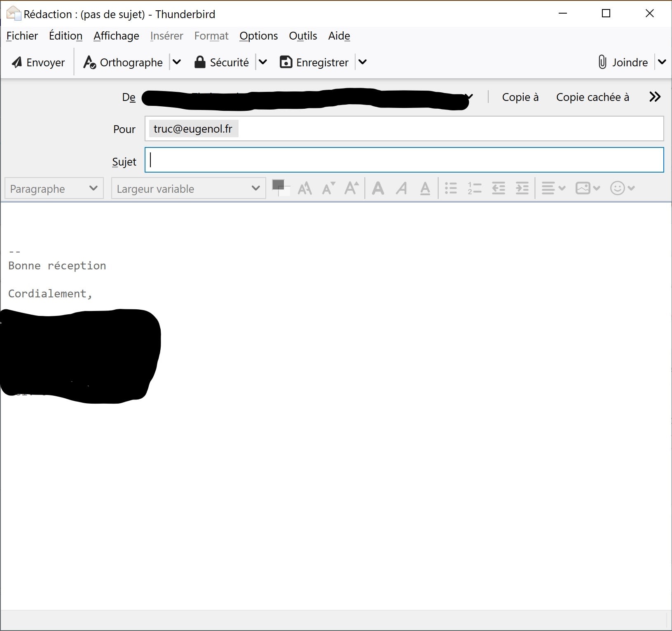Open the Affichage menu
672x631 pixels.
pyautogui.click(x=116, y=36)
